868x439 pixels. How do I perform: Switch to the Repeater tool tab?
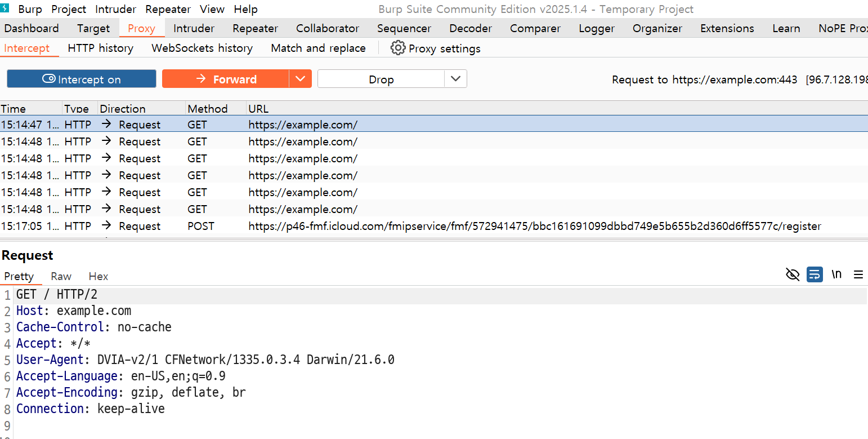pyautogui.click(x=255, y=28)
